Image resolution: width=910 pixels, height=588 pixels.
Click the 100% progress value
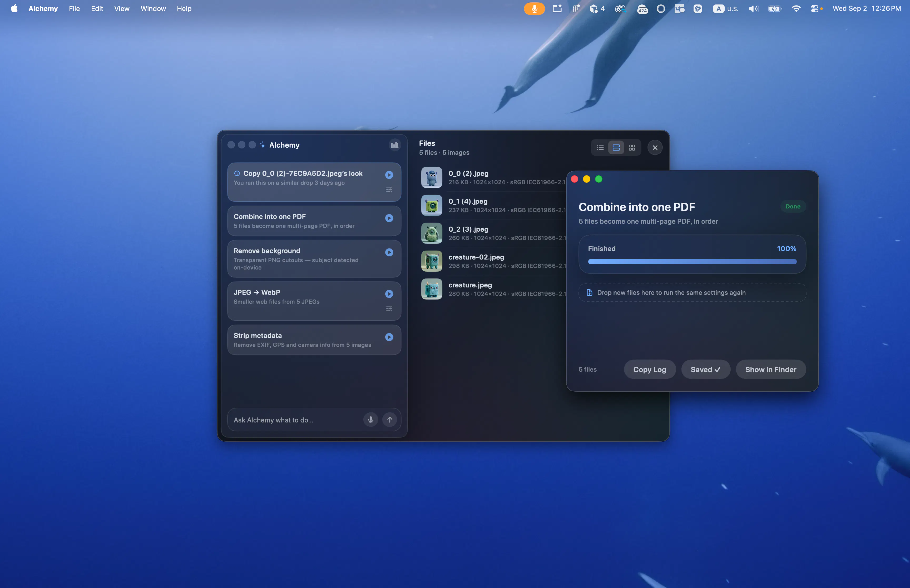[787, 248]
